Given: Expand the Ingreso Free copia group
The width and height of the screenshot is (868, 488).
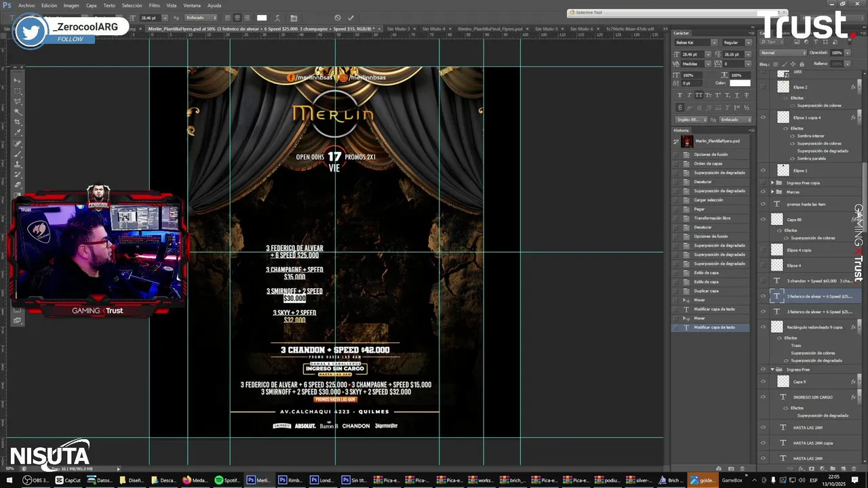Looking at the screenshot, I should (x=772, y=183).
